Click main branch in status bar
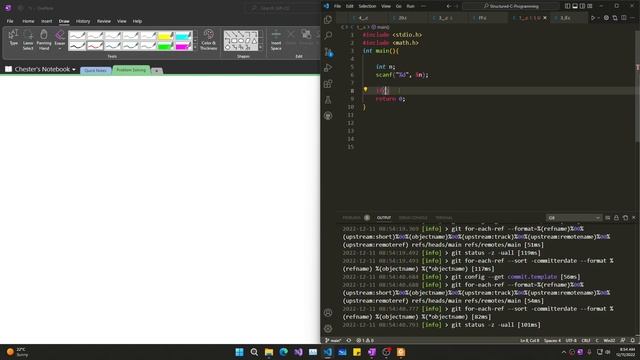The width and height of the screenshot is (640, 360). [x=333, y=340]
